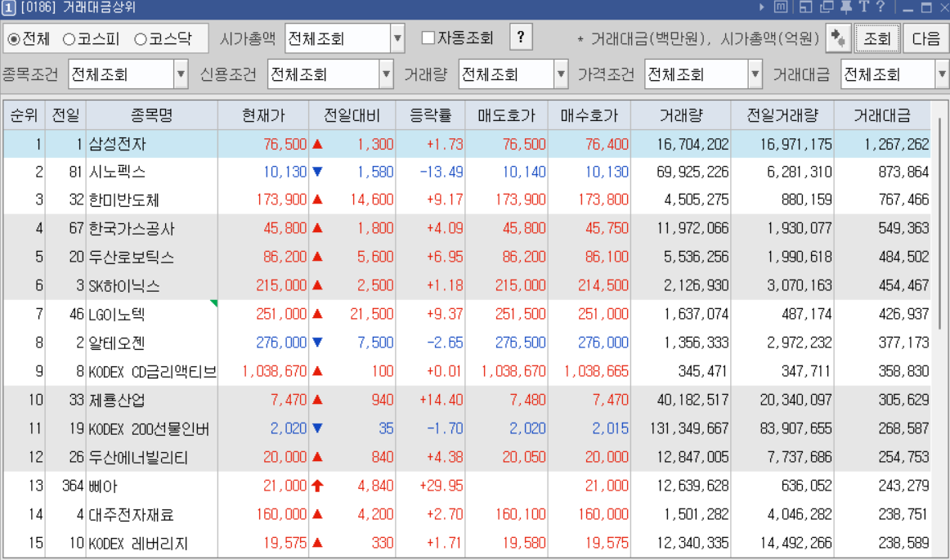Select the 삐아 stock name
The width and height of the screenshot is (950, 560).
click(103, 486)
